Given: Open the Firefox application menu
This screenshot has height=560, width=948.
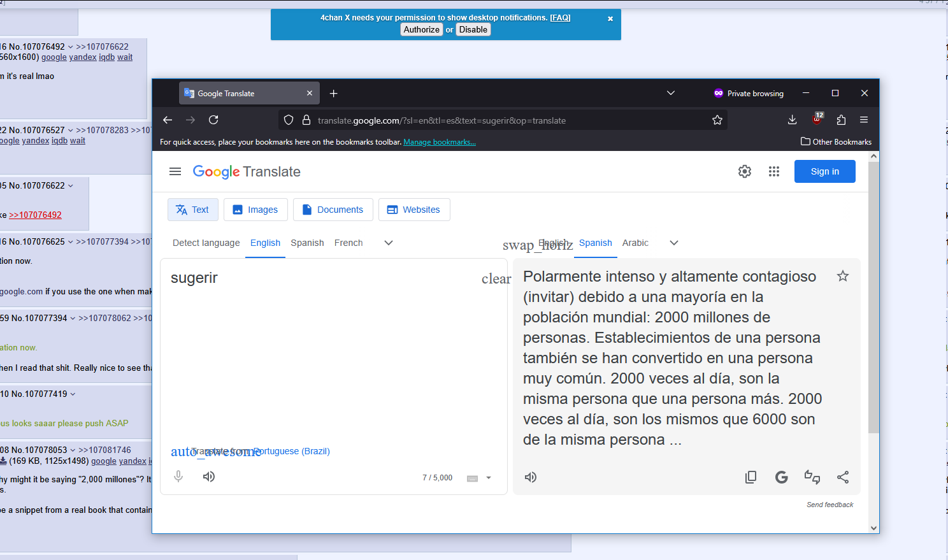Looking at the screenshot, I should [864, 120].
